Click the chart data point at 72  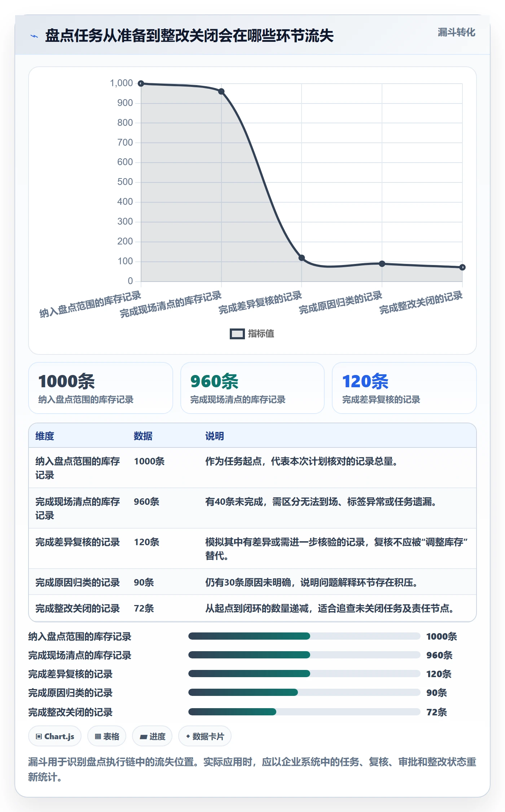coord(462,267)
